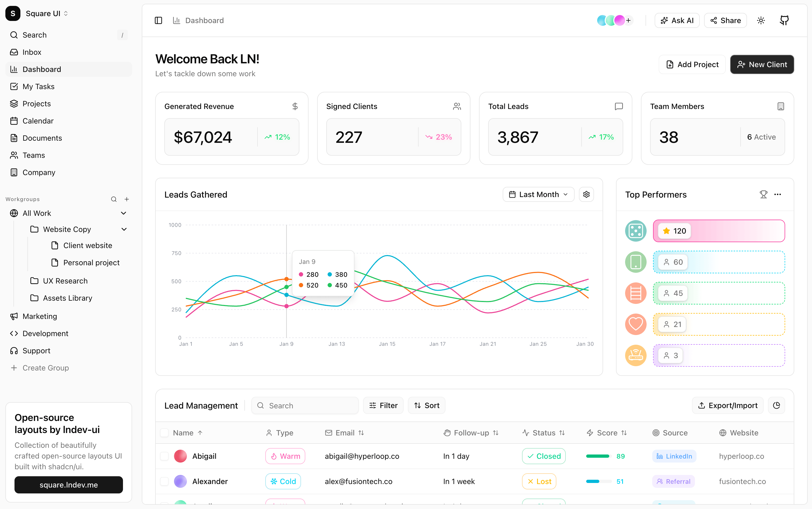Search workgroups with magnifier icon

coord(114,199)
